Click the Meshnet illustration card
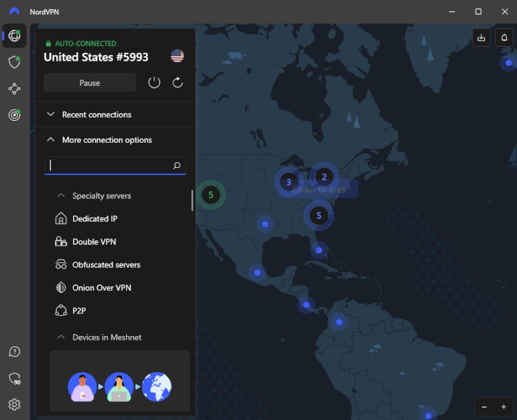 point(120,381)
